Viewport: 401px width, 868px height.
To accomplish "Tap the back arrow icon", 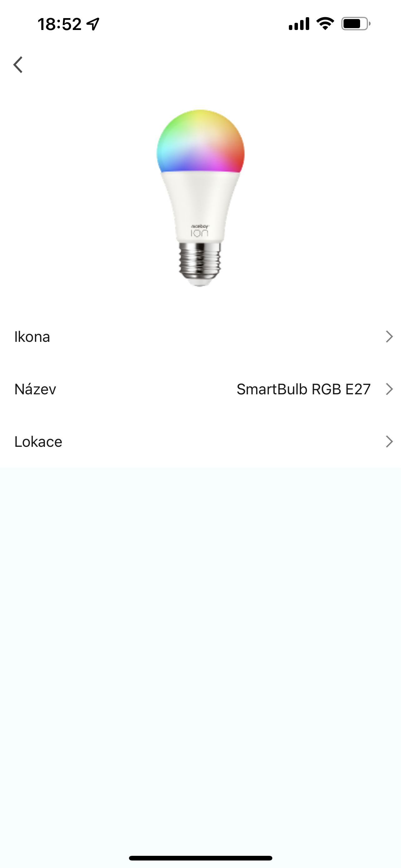I will (18, 65).
